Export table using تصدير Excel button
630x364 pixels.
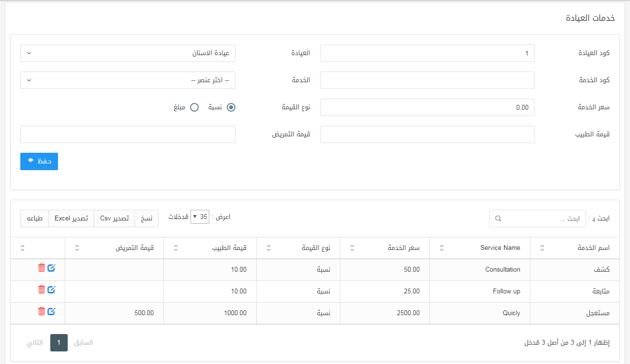(71, 218)
